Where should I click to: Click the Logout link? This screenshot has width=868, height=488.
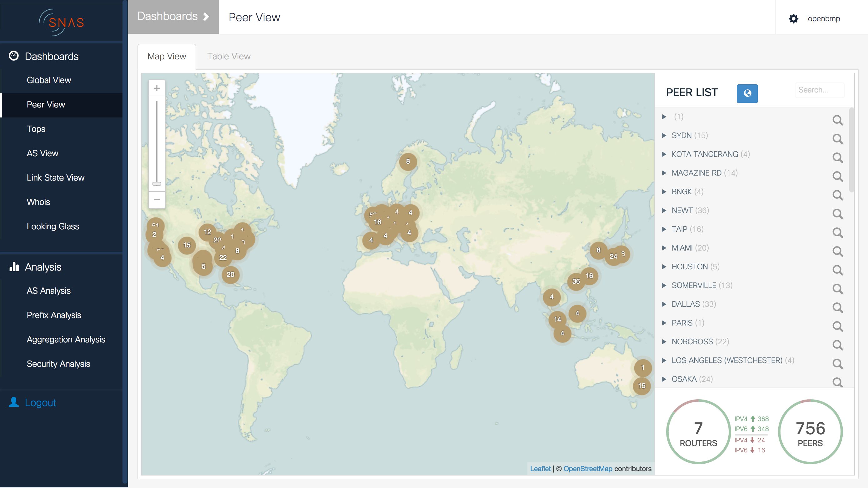point(40,403)
